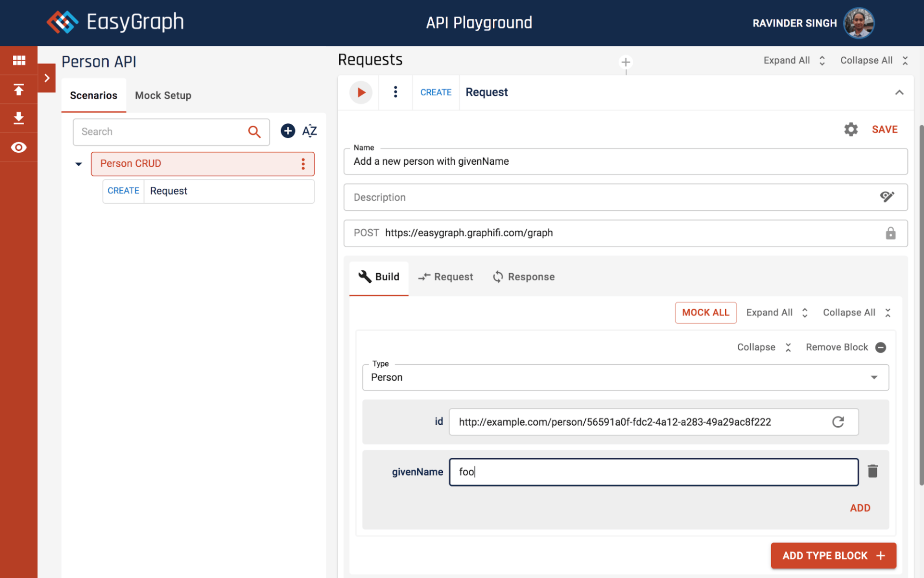This screenshot has width=924, height=578.
Task: Add new scenario with plus circle icon
Action: click(x=288, y=131)
